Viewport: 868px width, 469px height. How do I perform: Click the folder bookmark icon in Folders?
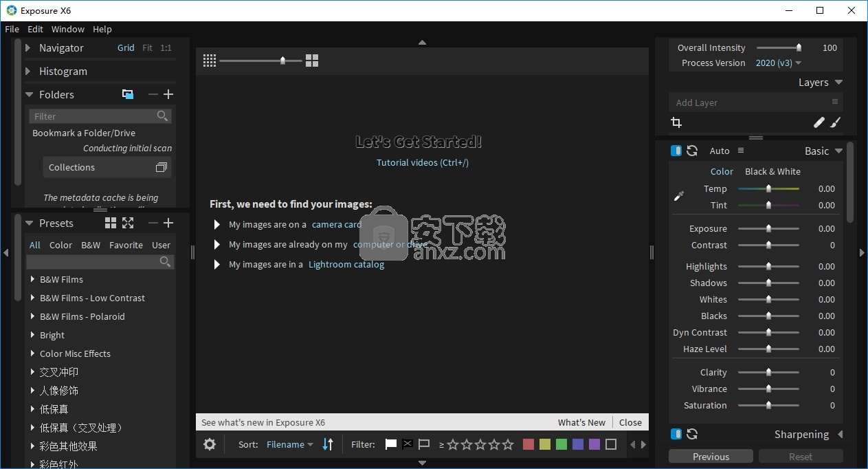[128, 94]
